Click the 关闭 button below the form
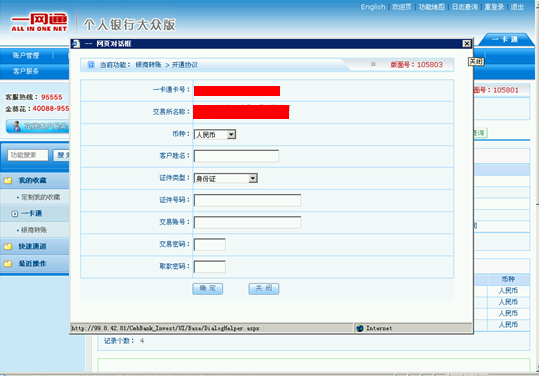539x376 pixels. click(264, 288)
